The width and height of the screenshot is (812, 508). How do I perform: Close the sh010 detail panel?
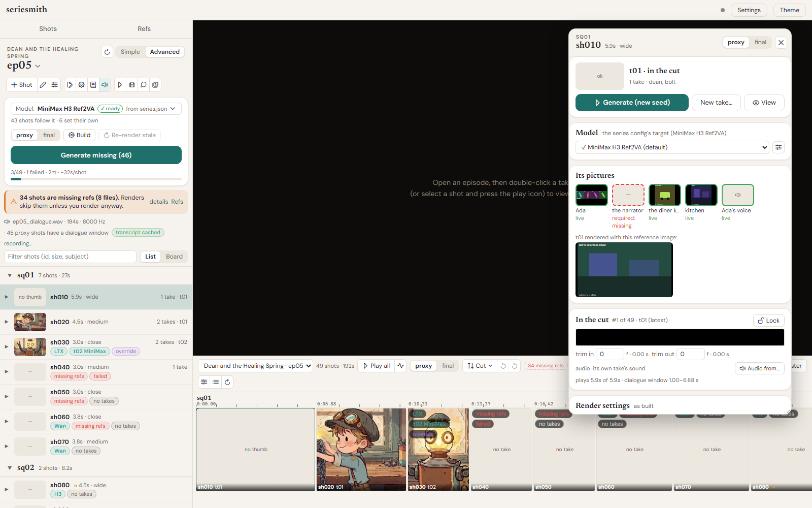(781, 43)
